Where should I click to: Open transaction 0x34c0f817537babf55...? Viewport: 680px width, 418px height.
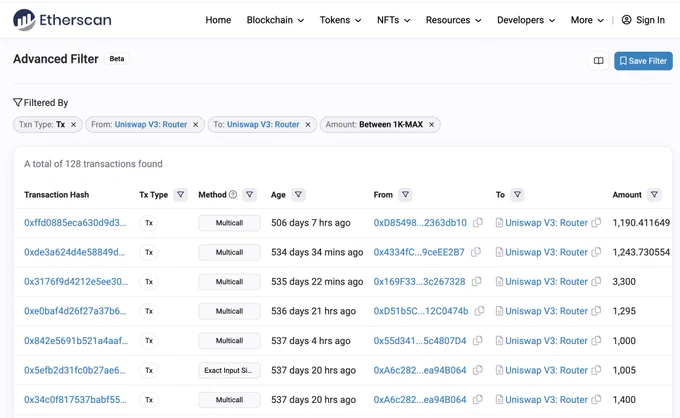click(x=75, y=399)
